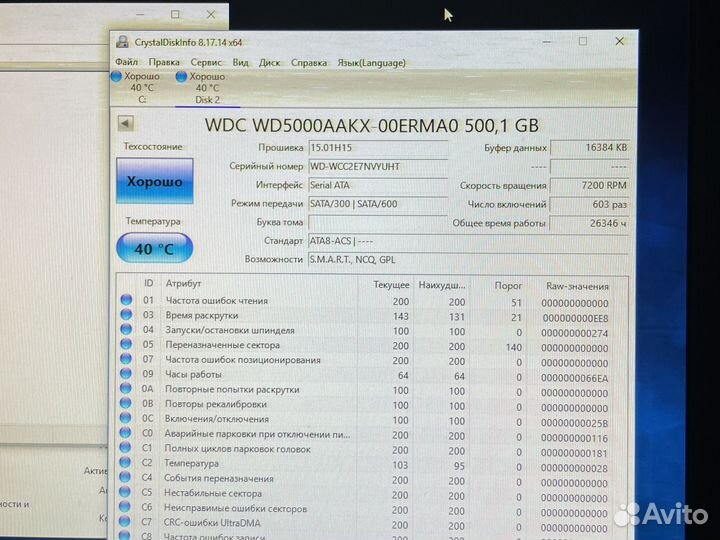Viewport: 720px width, 540px height.
Task: Click status icon for Частота ошибок позиционирования
Action: 126,359
